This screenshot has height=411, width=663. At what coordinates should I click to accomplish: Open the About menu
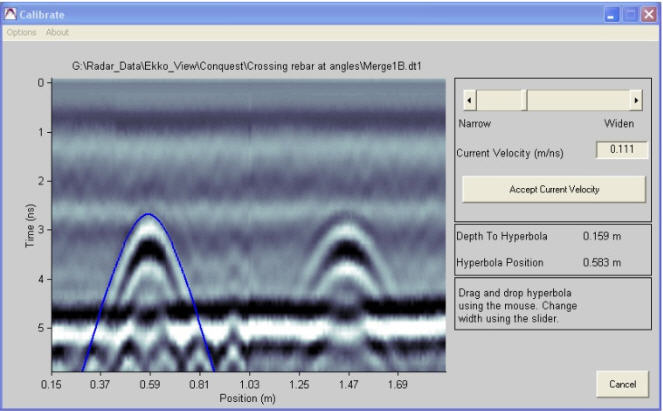pos(57,32)
